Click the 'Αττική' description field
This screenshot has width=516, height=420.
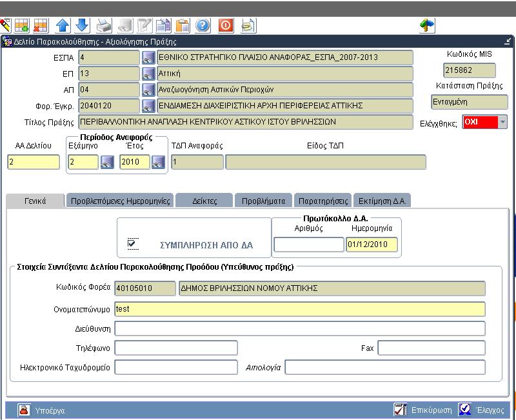pyautogui.click(x=285, y=74)
